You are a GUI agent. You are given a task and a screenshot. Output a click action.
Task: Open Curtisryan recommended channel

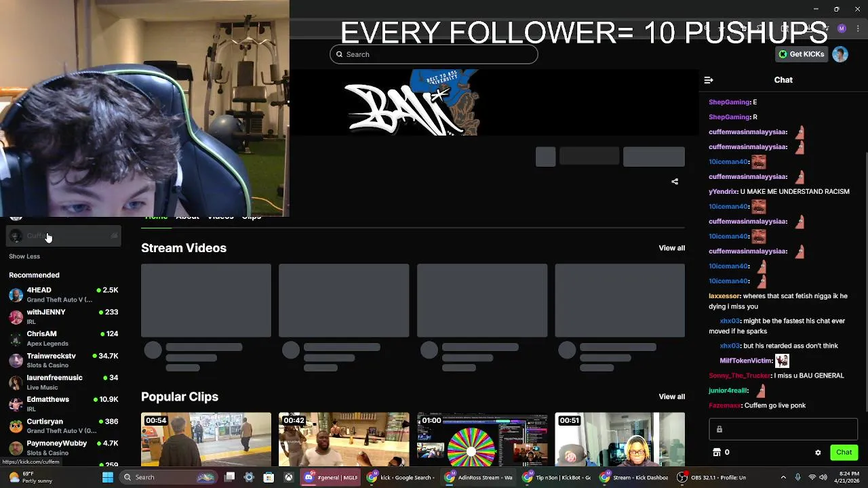(64, 426)
